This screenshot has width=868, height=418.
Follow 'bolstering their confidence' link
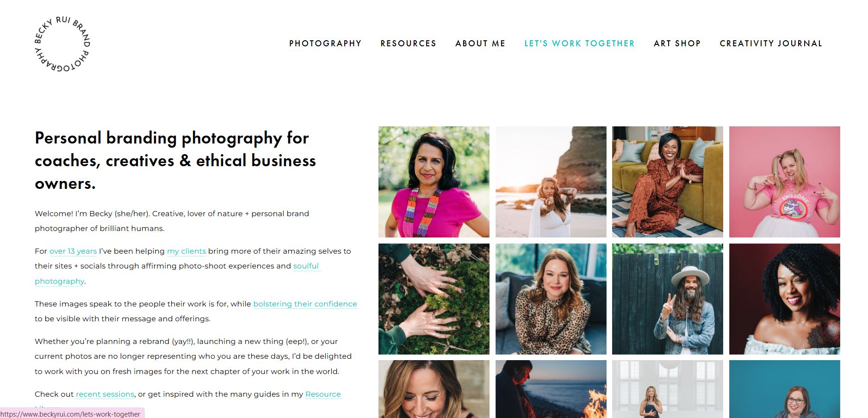point(305,304)
